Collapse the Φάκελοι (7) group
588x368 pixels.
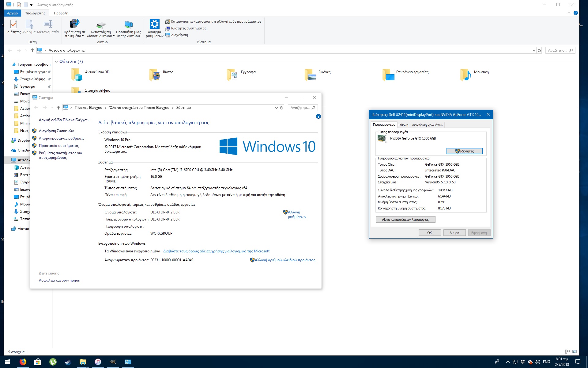point(56,62)
